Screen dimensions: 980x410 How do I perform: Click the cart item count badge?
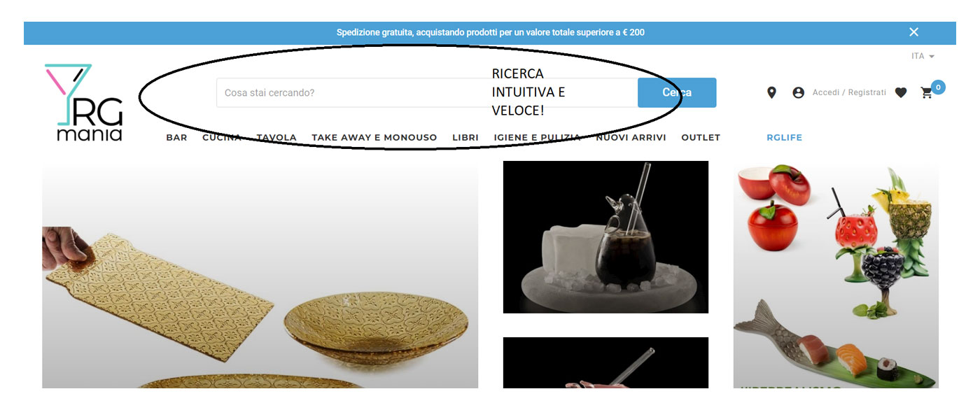(938, 87)
